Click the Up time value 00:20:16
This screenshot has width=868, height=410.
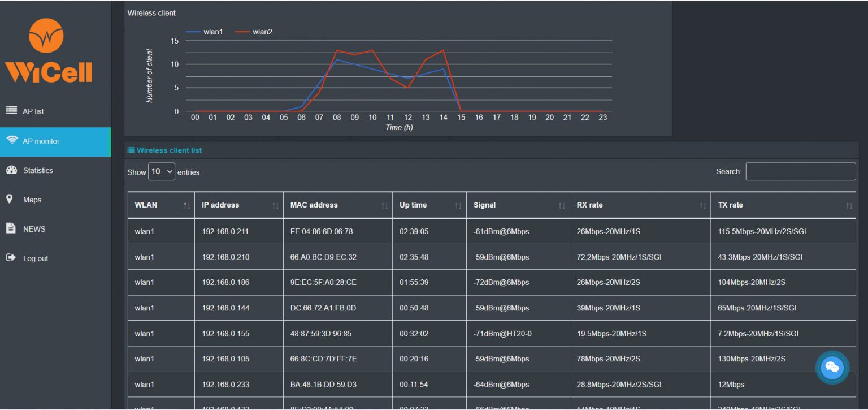tap(414, 359)
